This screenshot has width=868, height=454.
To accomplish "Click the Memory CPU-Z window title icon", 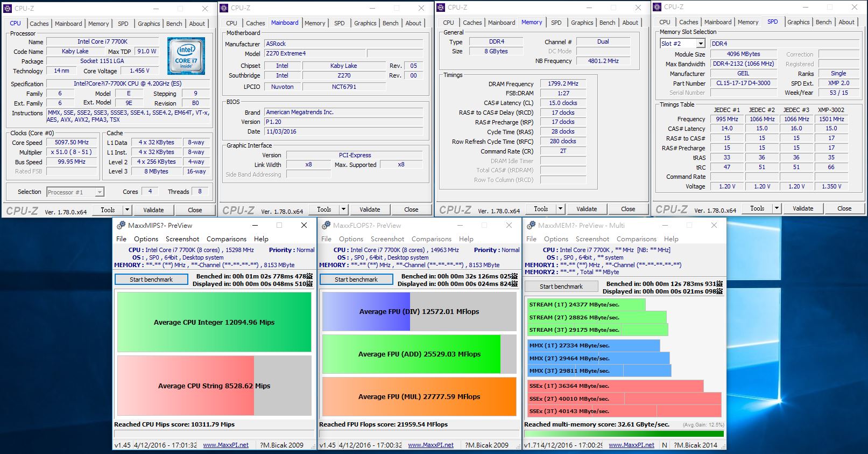I will pyautogui.click(x=441, y=8).
